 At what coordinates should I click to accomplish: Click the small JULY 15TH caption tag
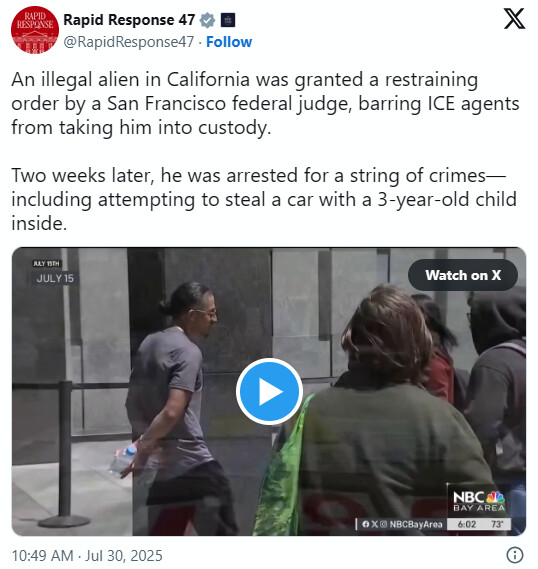pyautogui.click(x=46, y=263)
